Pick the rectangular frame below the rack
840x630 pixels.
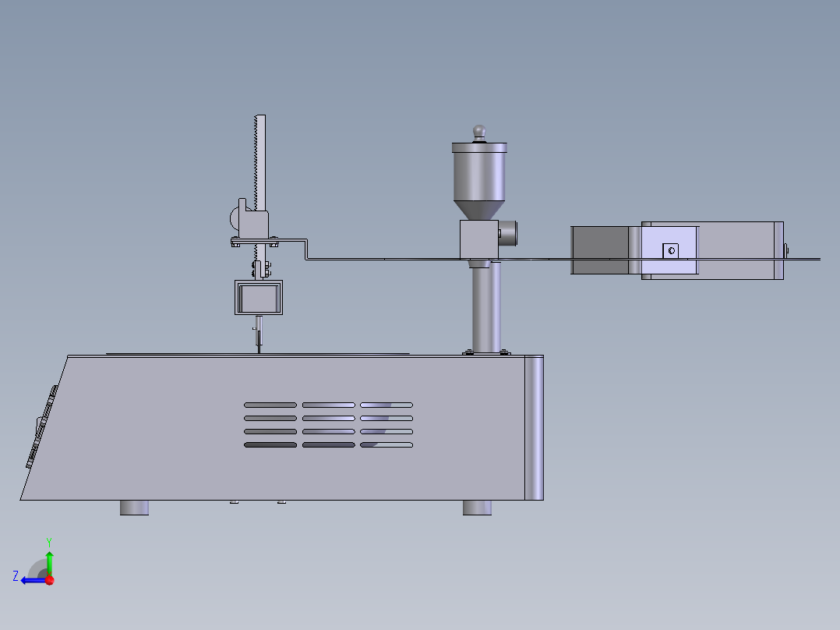259,298
